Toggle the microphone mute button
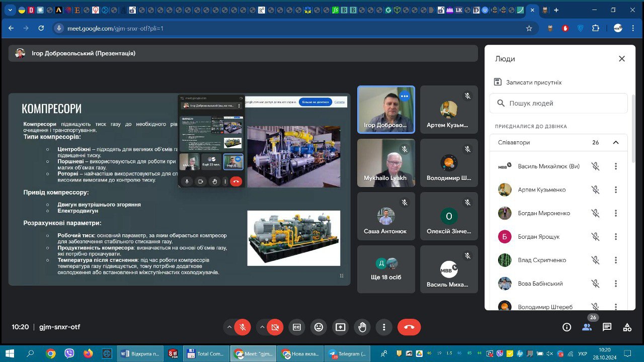The width and height of the screenshot is (644, 362). (x=243, y=327)
